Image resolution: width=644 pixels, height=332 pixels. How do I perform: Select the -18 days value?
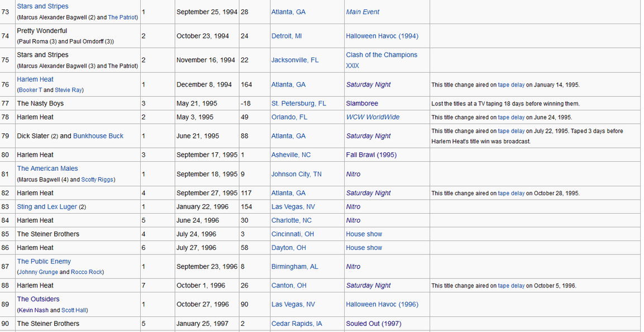pyautogui.click(x=246, y=103)
